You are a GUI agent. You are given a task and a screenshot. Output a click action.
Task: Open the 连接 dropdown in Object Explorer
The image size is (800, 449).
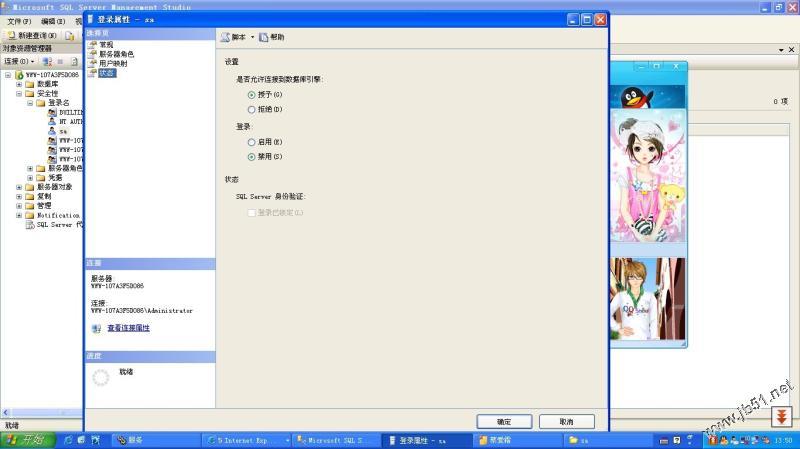19,61
